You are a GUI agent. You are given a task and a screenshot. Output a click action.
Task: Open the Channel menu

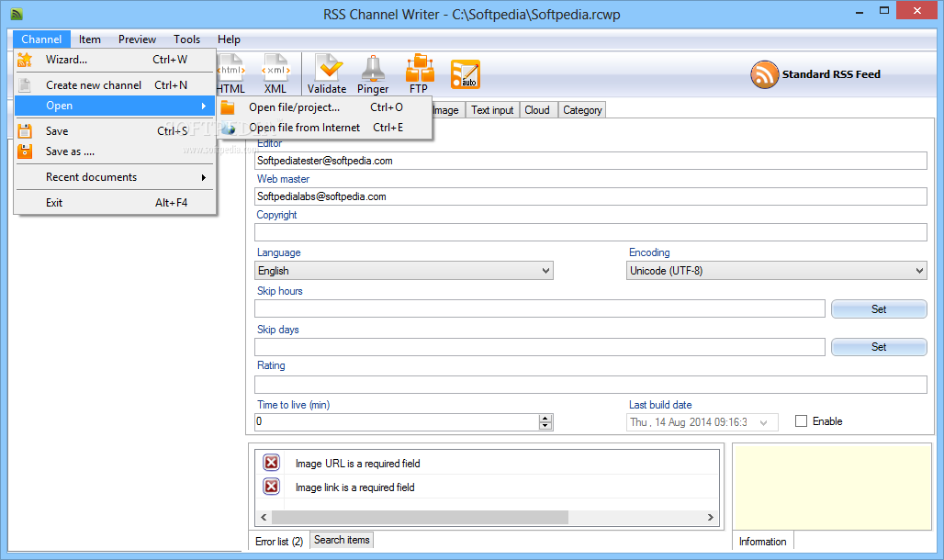coord(41,39)
